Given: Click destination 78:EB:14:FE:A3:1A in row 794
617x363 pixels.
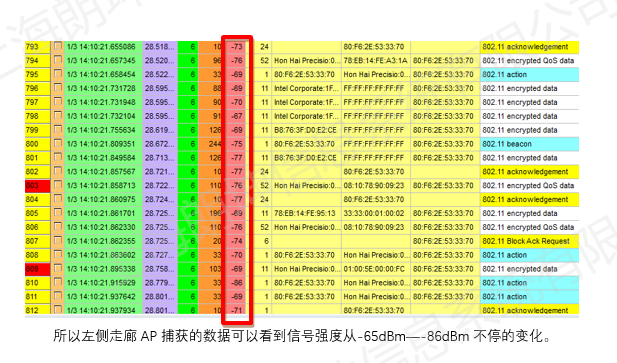Looking at the screenshot, I should 375,61.
